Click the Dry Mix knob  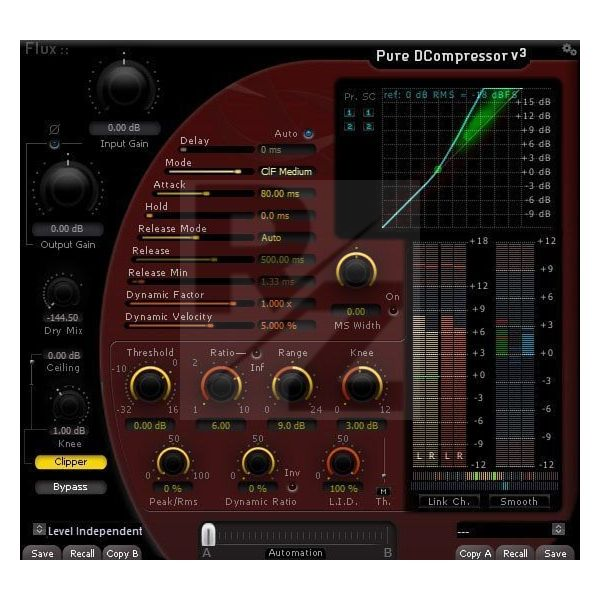(x=62, y=292)
